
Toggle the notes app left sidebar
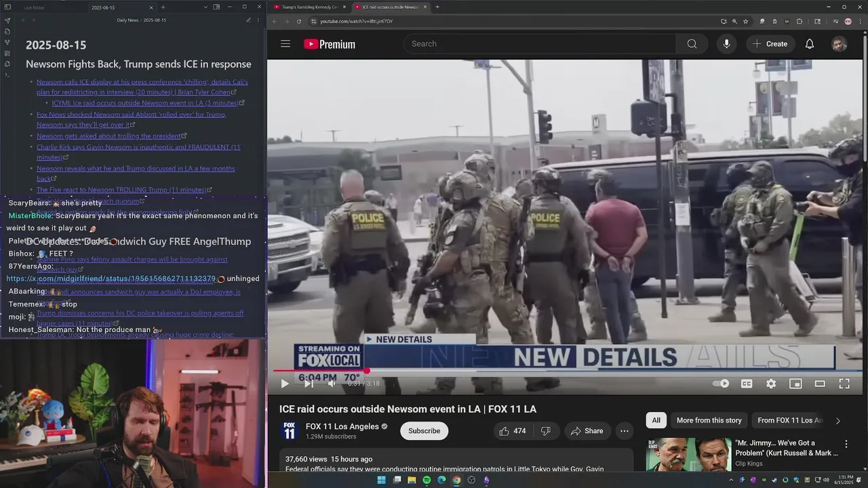[x=7, y=7]
